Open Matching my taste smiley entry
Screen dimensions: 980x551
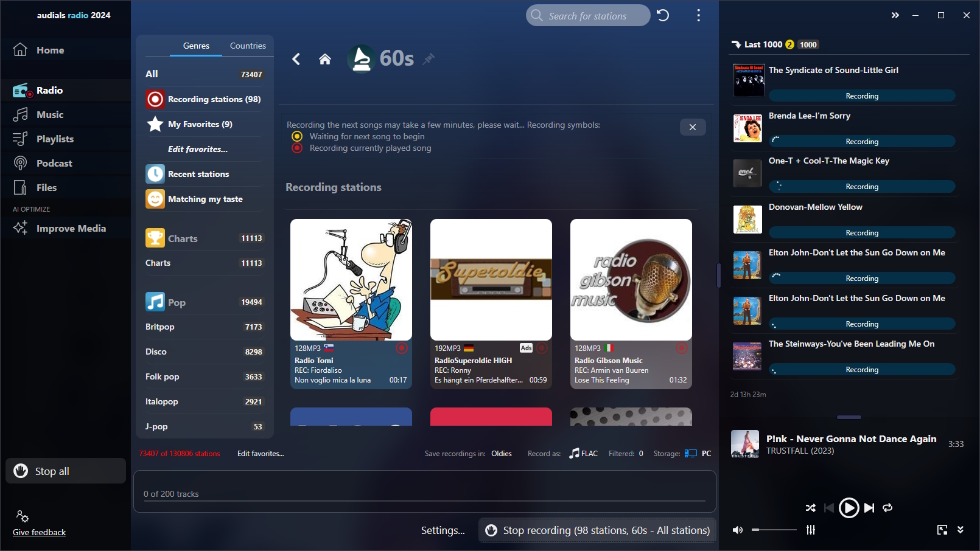[205, 199]
